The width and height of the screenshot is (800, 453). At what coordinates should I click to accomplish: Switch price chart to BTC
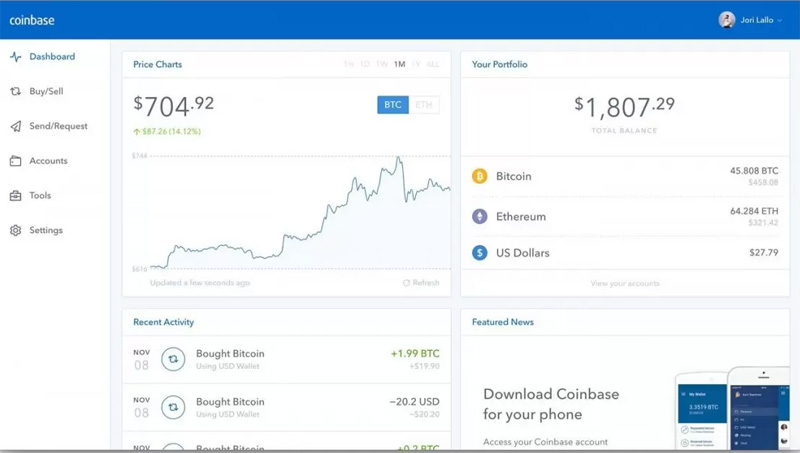point(393,105)
